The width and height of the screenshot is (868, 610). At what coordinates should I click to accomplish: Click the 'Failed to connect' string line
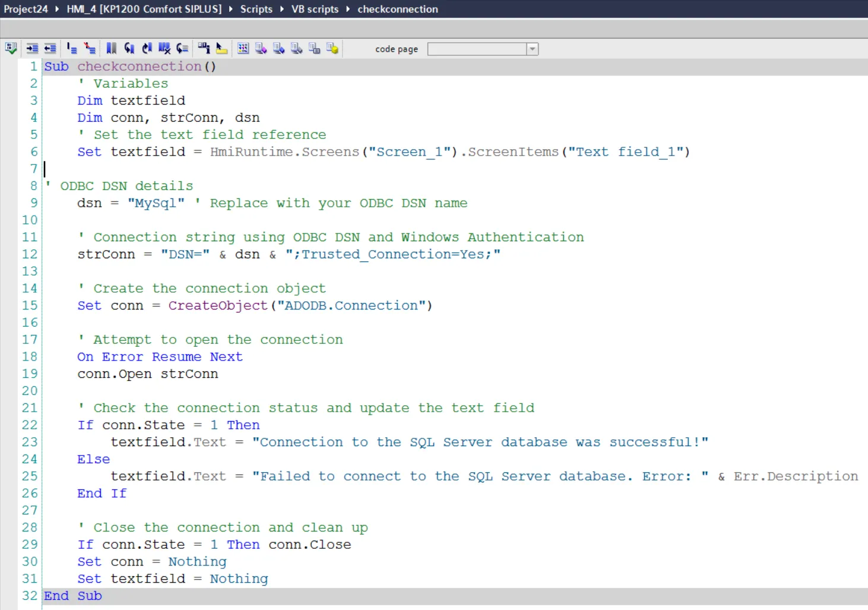[x=484, y=476]
